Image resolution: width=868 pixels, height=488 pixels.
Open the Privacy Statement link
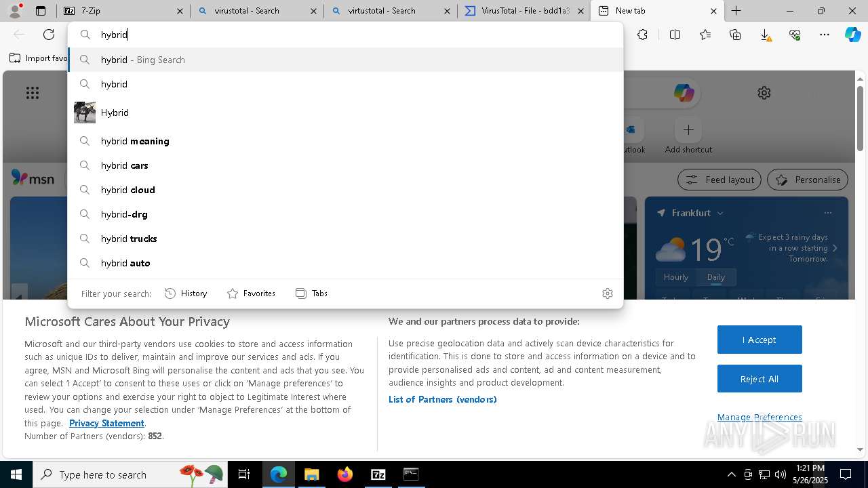click(x=106, y=423)
